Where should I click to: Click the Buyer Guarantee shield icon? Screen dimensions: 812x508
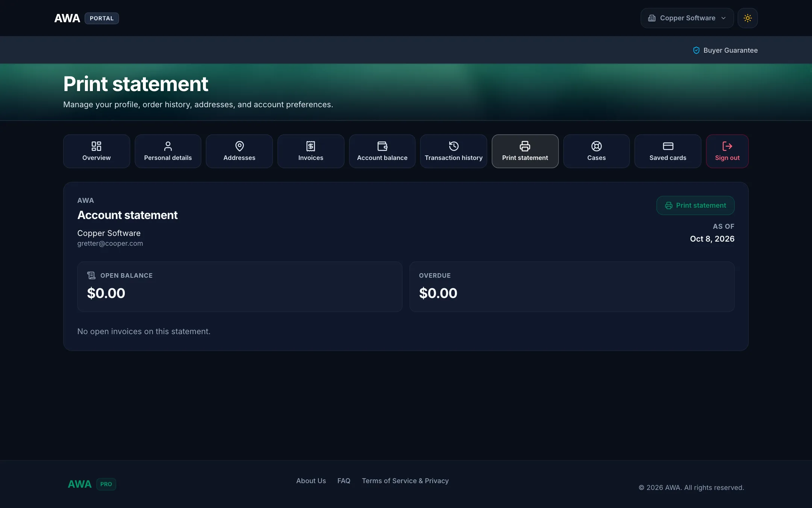pyautogui.click(x=696, y=50)
